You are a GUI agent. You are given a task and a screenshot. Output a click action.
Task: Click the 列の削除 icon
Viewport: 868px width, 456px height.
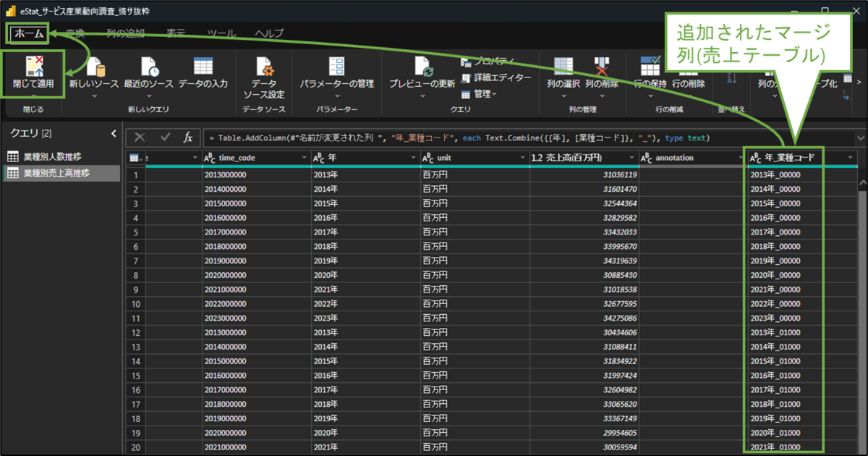click(x=601, y=65)
